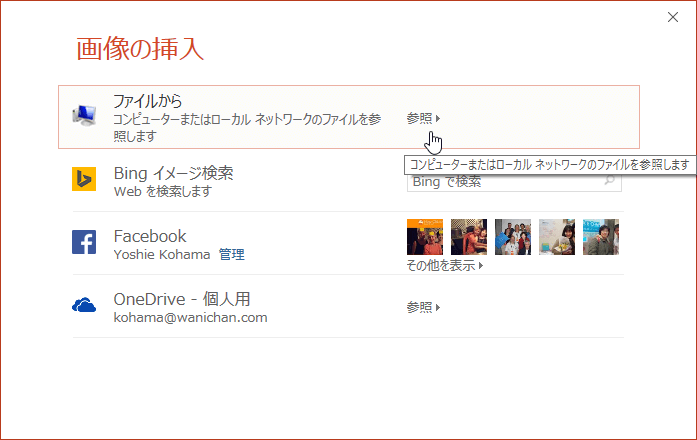This screenshot has width=697, height=440.
Task: Click the Facebook heading text
Action: tap(150, 236)
